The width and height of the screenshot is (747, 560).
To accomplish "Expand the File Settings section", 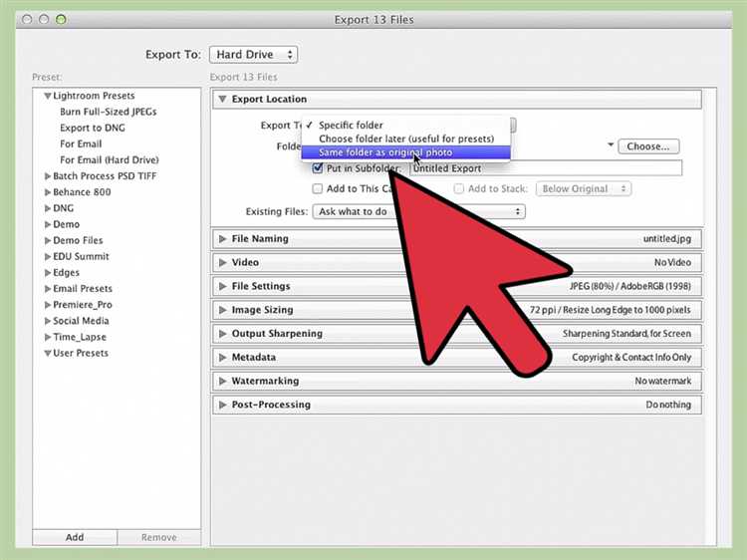I will (222, 286).
